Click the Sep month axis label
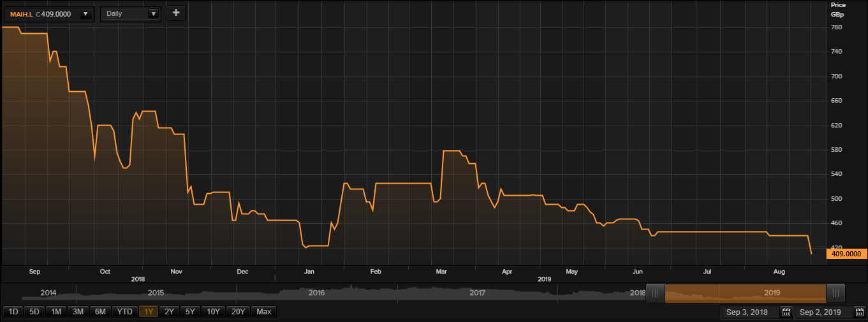 click(34, 272)
